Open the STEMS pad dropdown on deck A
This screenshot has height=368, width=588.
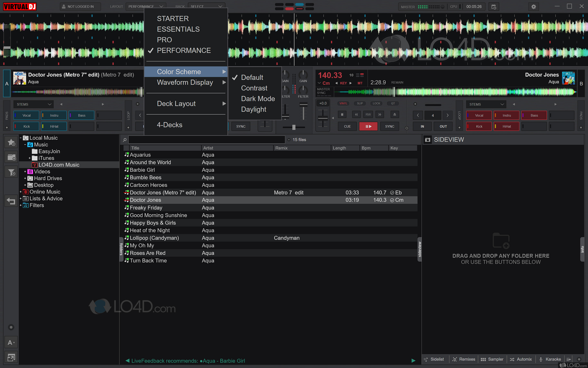coord(33,104)
